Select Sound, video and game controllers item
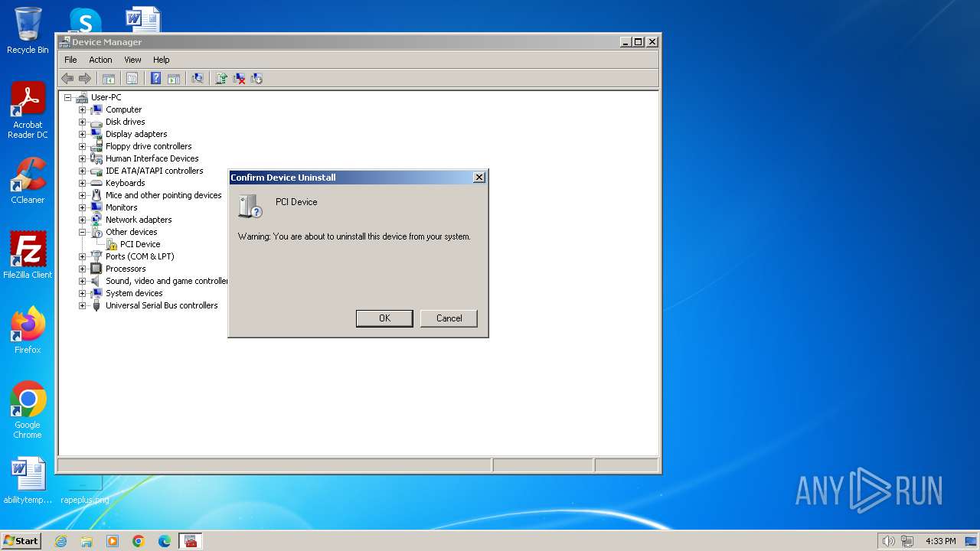980x551 pixels. point(166,281)
